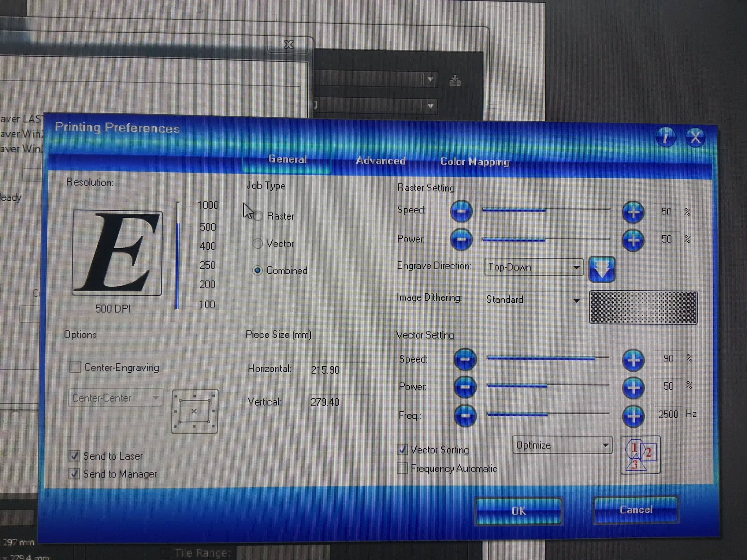Click the raster power value 50 field

pyautogui.click(x=666, y=239)
